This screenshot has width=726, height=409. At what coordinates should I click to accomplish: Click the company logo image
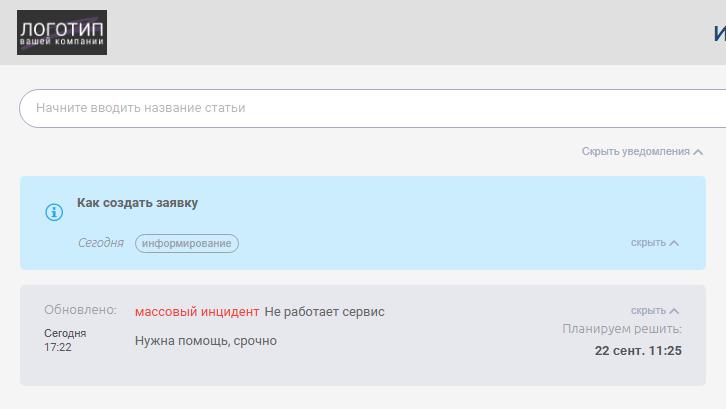(62, 32)
